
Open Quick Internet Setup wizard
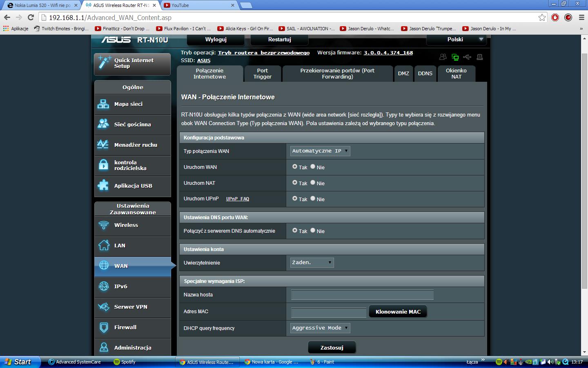[x=132, y=63]
